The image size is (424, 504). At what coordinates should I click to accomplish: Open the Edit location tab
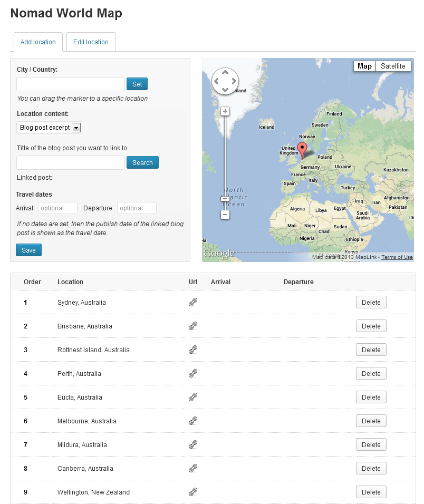pos(91,42)
